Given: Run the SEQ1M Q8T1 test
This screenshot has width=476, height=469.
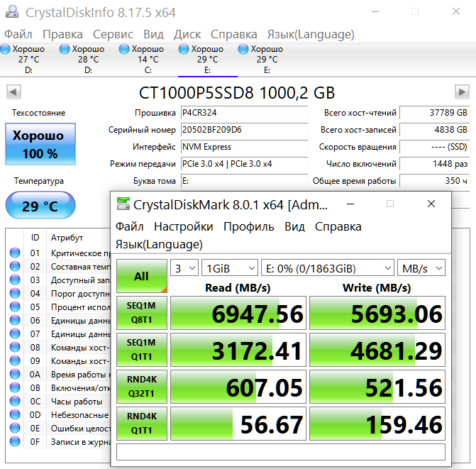Looking at the screenshot, I should (x=142, y=313).
